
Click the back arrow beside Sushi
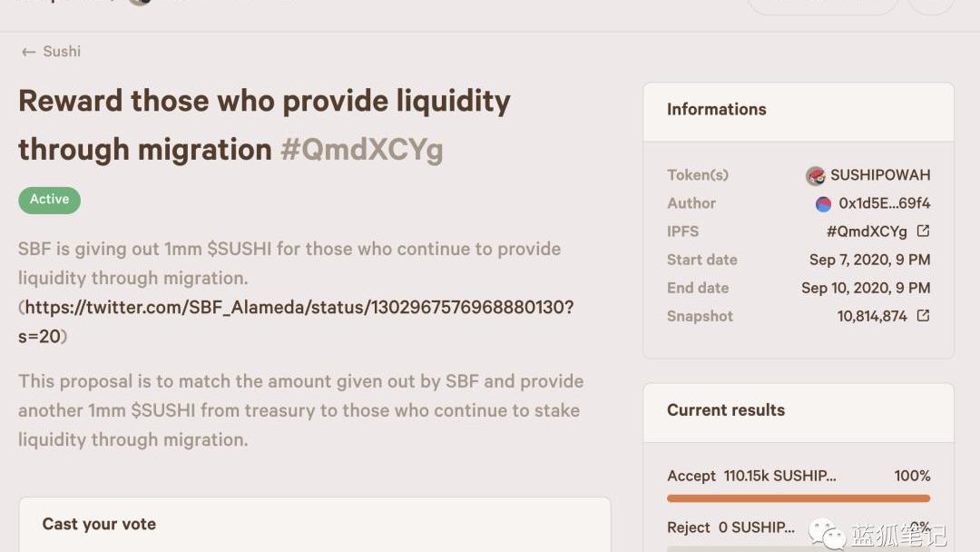point(28,53)
